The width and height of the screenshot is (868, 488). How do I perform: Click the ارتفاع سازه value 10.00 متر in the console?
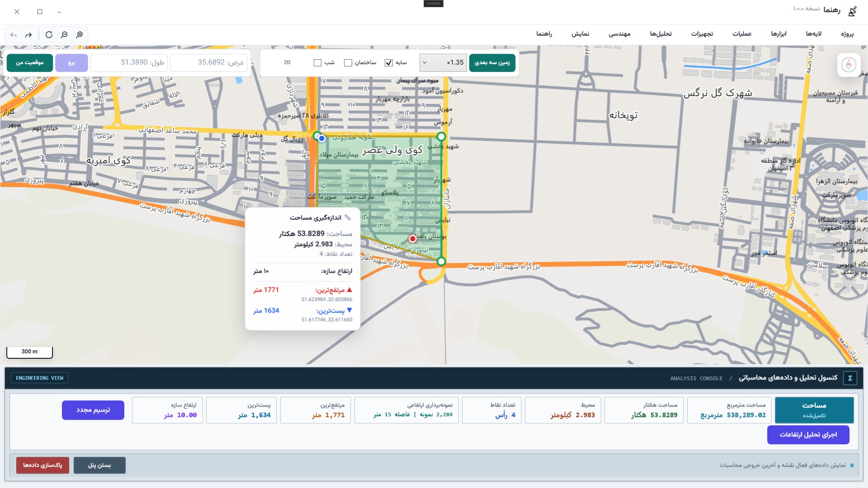[180, 415]
